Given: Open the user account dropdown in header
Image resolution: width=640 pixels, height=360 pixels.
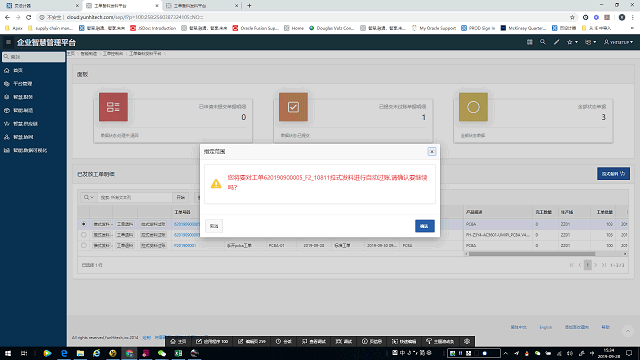Looking at the screenshot, I should 618,42.
